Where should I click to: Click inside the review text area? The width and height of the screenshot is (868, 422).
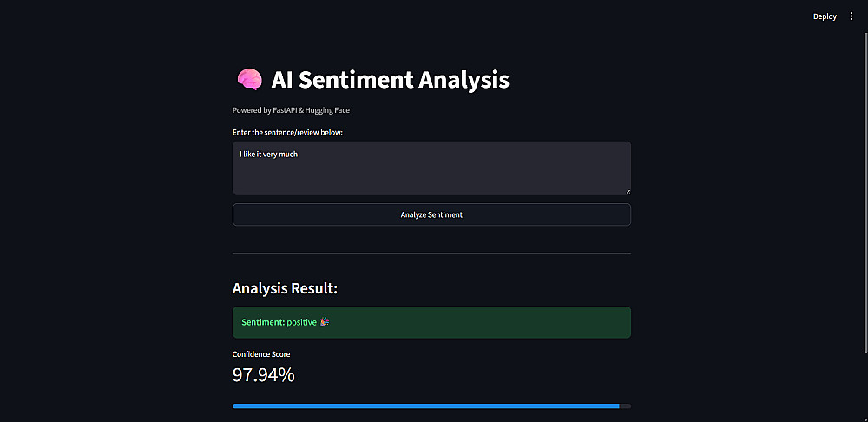(431, 168)
